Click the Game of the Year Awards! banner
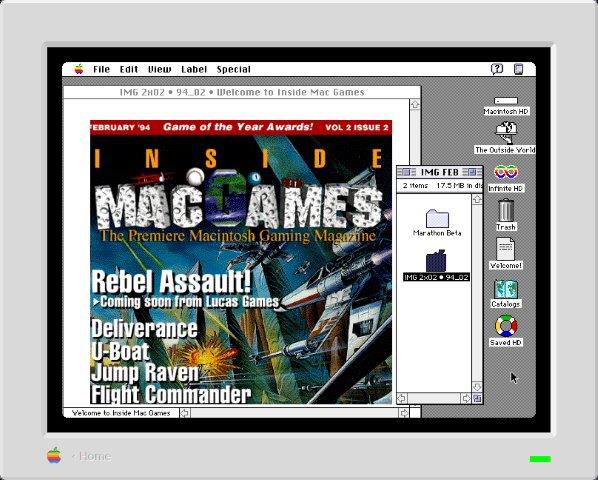598x480 pixels. [238, 127]
